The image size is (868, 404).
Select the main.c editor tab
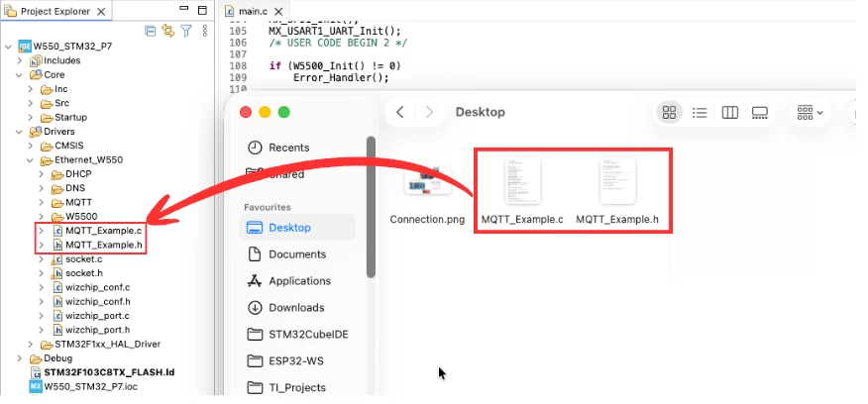[254, 12]
